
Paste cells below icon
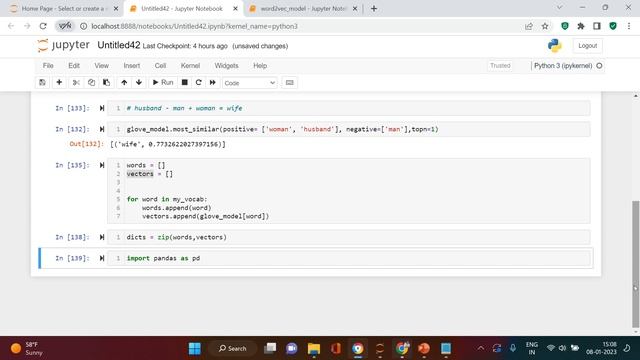tap(106, 82)
